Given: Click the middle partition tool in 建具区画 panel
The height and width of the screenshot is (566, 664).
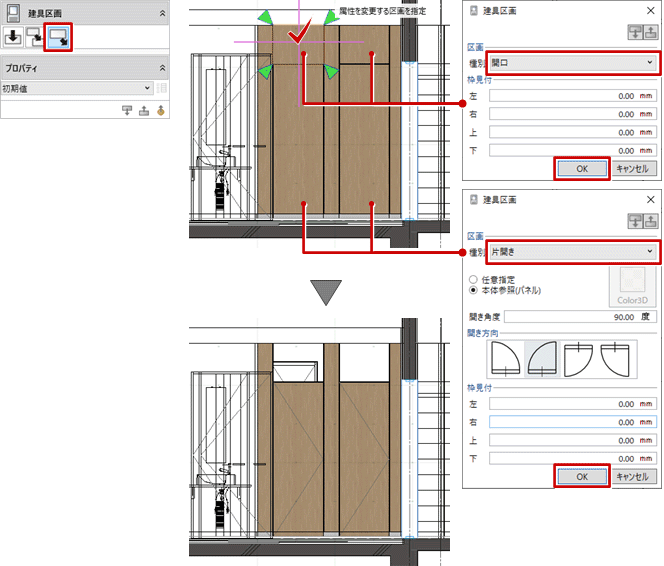Looking at the screenshot, I should click(x=37, y=38).
